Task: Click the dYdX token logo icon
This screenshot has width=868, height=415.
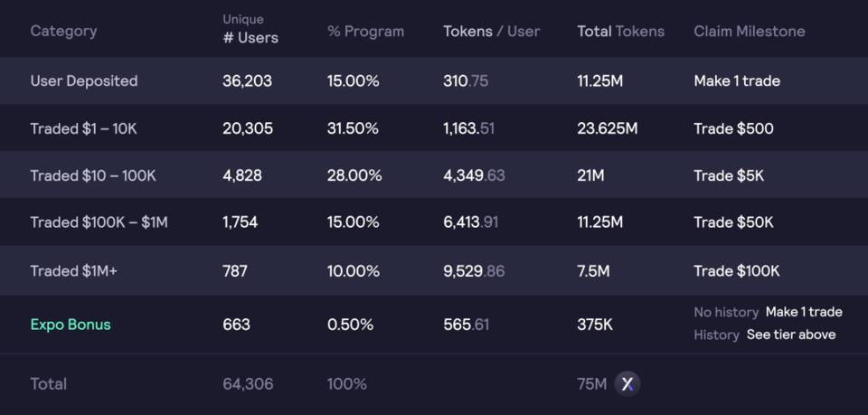Action: point(627,384)
